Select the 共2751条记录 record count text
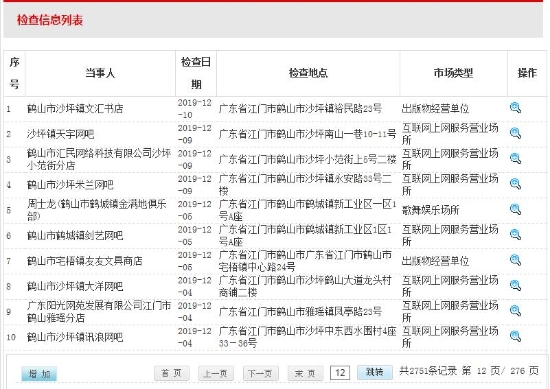Image resolution: width=550 pixels, height=389 pixels. [428, 370]
